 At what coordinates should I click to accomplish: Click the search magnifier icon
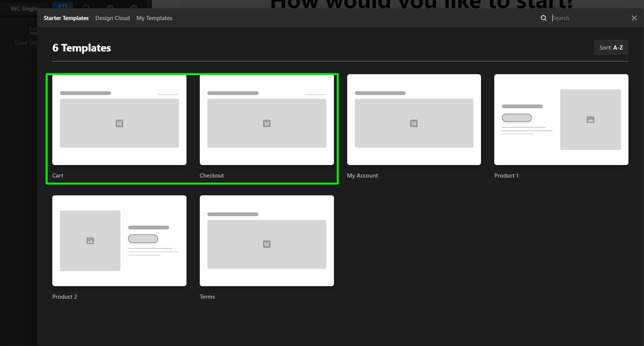tap(544, 18)
